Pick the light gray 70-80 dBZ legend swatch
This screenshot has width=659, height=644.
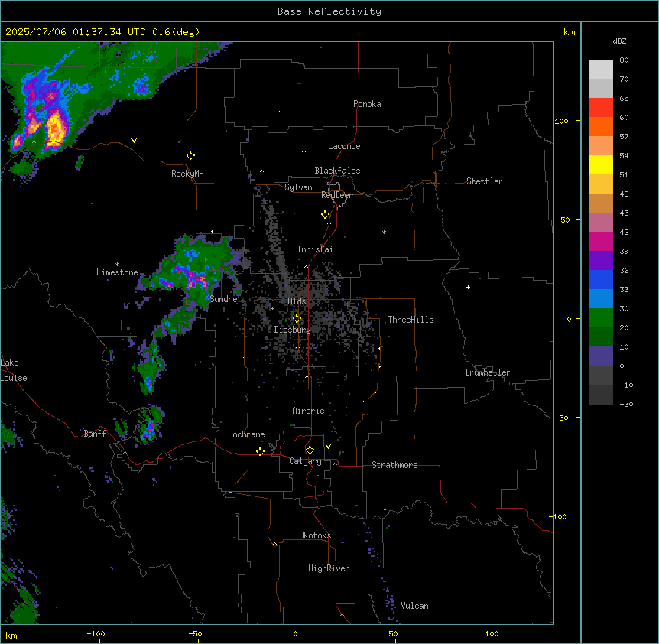pos(601,69)
